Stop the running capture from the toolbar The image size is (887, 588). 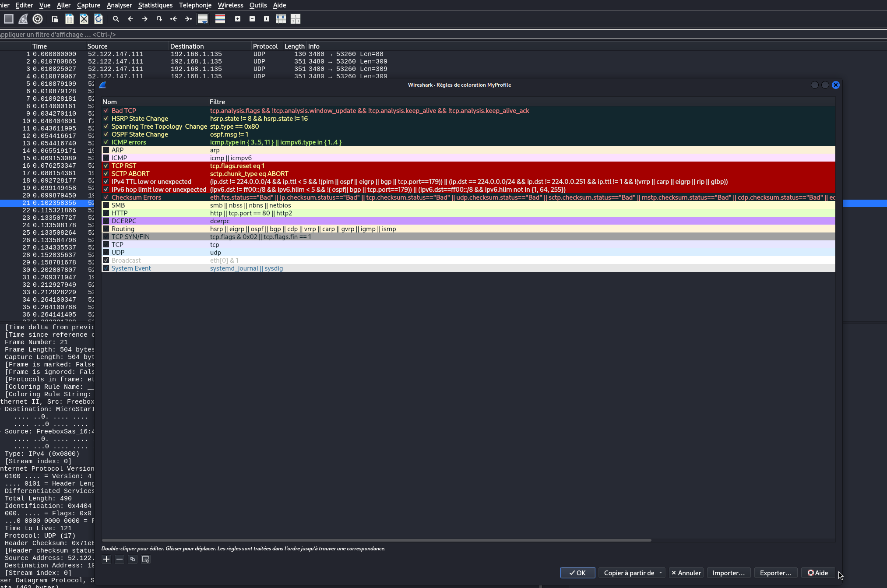tap(9, 19)
